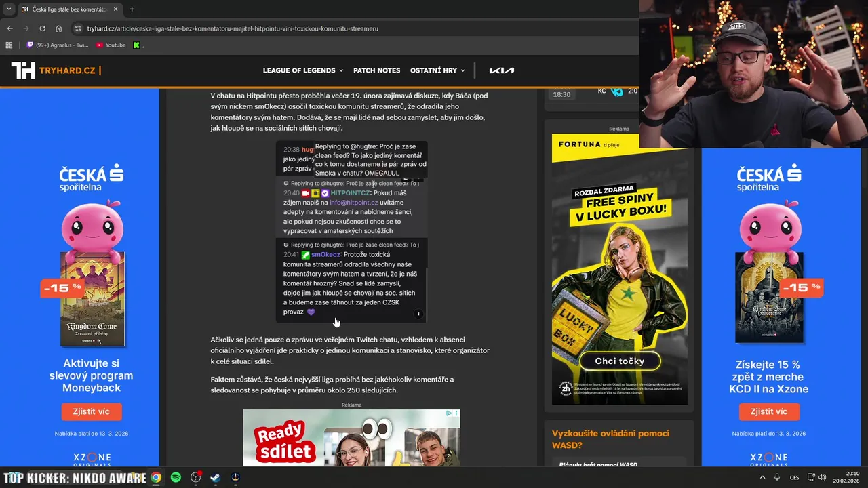Open the embedded Twitch chat screenshot
868x488 pixels.
pos(351,232)
